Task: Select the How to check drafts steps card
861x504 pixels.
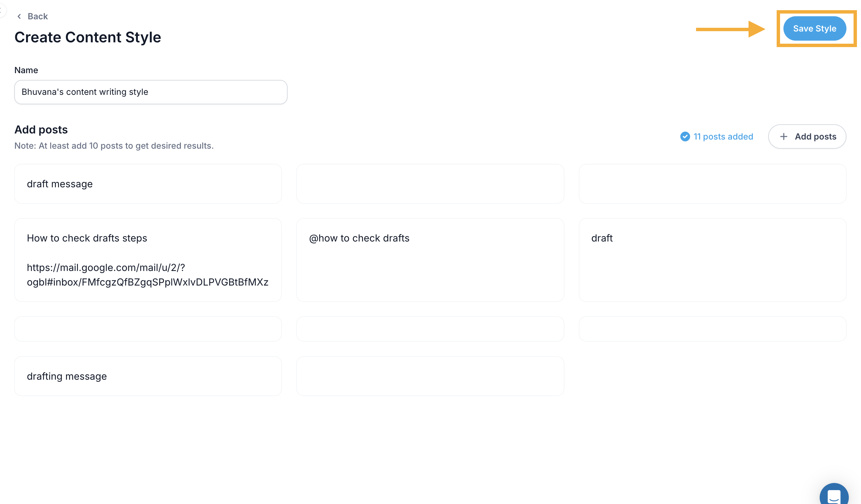Action: pyautogui.click(x=148, y=260)
